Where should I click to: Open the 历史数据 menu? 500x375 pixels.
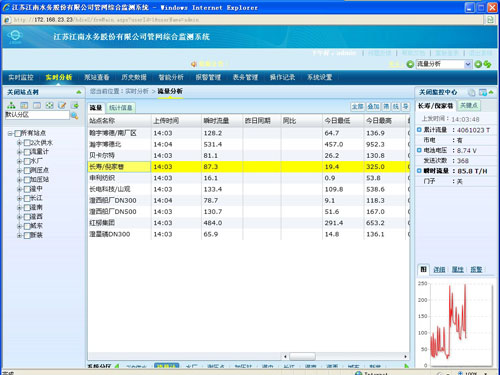point(134,77)
